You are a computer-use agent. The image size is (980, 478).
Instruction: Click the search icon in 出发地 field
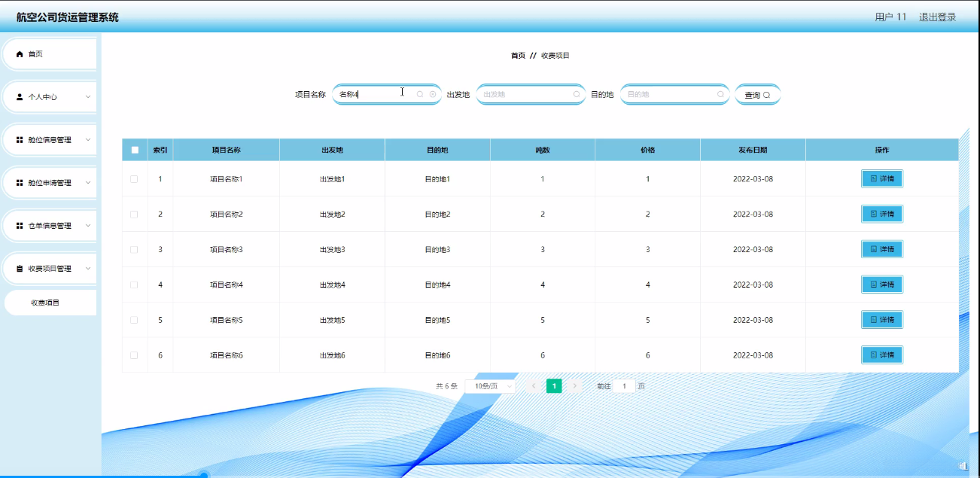coord(577,94)
